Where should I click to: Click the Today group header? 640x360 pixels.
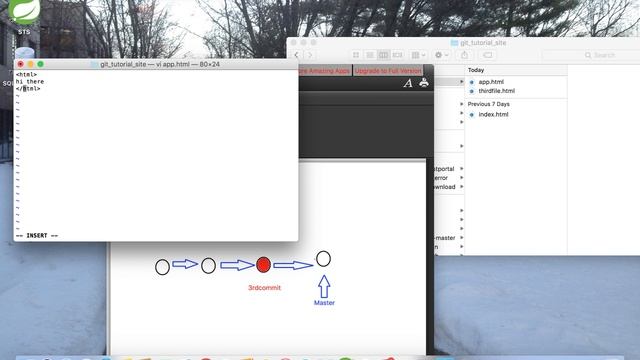point(476,70)
